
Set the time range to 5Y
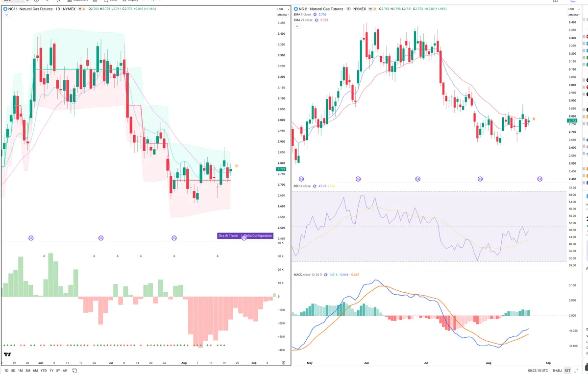[x=58, y=371]
